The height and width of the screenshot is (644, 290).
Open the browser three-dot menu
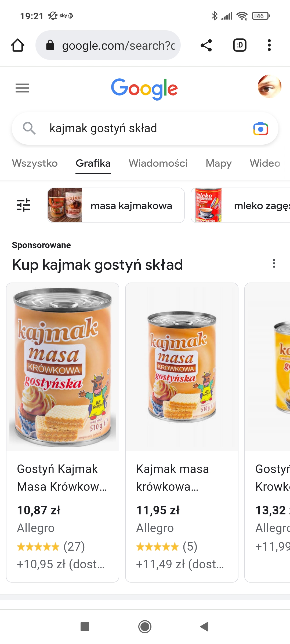[x=269, y=45]
